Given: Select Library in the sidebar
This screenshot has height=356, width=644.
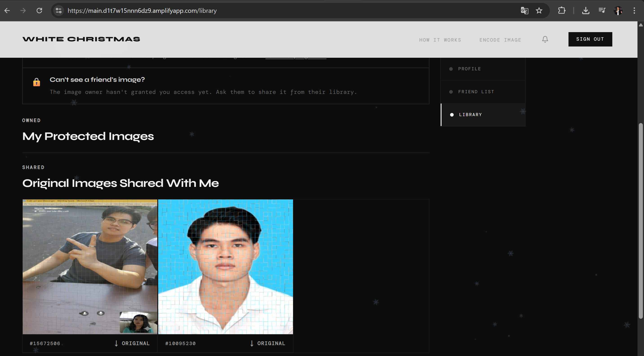Looking at the screenshot, I should click(470, 115).
